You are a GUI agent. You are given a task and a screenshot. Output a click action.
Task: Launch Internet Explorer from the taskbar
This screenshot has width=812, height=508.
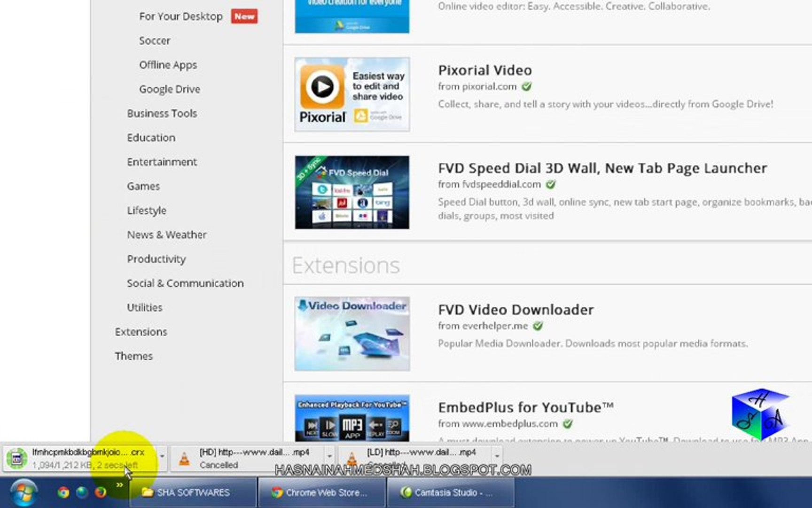pyautogui.click(x=83, y=493)
